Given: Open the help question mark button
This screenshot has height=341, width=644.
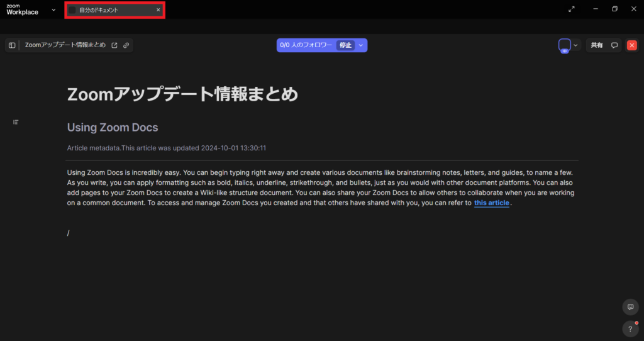Looking at the screenshot, I should (630, 328).
